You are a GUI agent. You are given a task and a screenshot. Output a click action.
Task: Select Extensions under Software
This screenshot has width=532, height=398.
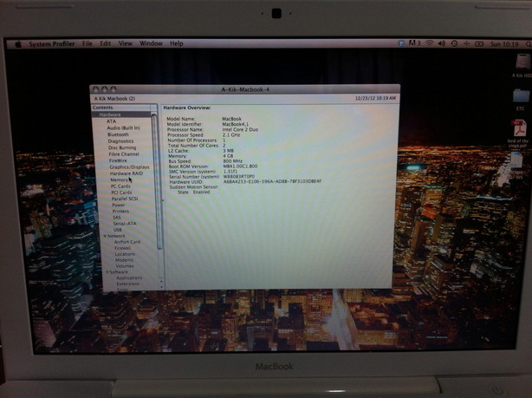tap(128, 284)
